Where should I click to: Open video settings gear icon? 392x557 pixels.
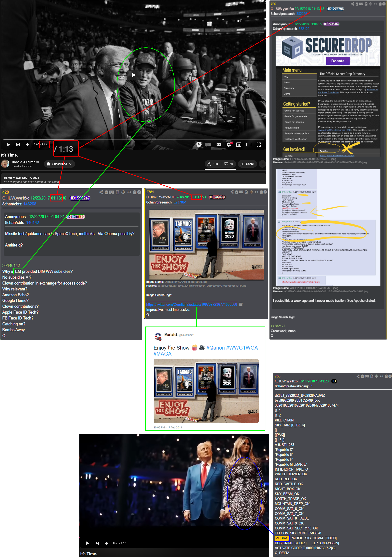coord(229,145)
